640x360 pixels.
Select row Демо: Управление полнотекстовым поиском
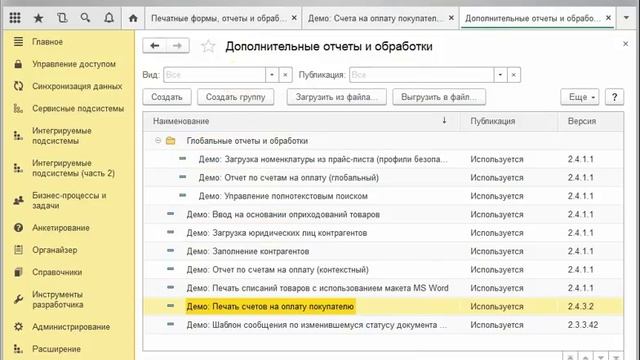coord(383,196)
